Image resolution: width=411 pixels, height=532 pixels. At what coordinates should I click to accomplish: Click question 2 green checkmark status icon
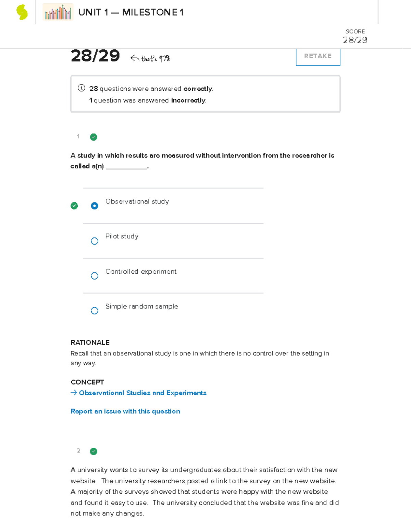pyautogui.click(x=94, y=451)
